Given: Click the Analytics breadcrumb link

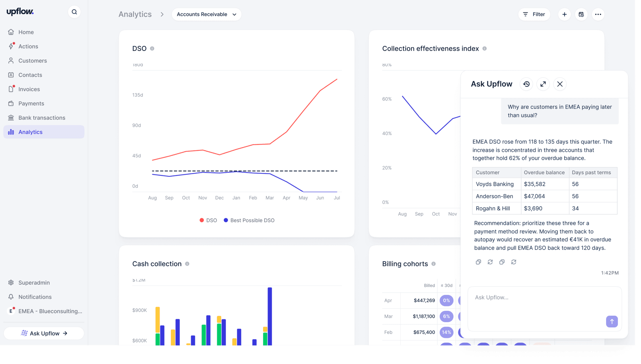Looking at the screenshot, I should [x=135, y=14].
